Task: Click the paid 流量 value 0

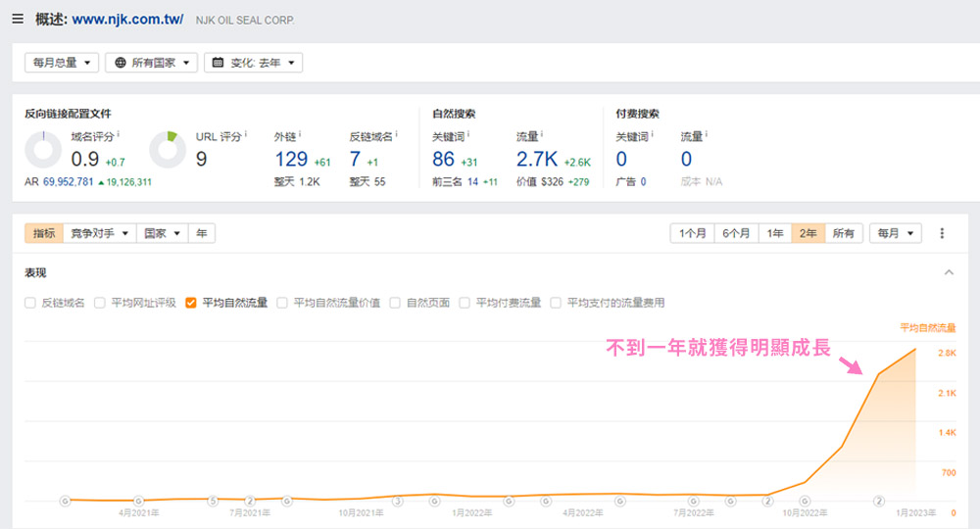Action: [x=686, y=160]
